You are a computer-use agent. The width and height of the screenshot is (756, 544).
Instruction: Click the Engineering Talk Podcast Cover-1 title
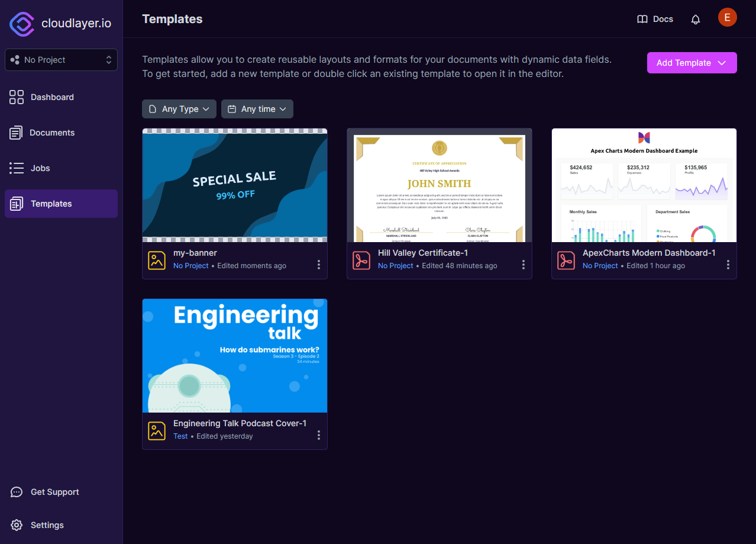240,423
